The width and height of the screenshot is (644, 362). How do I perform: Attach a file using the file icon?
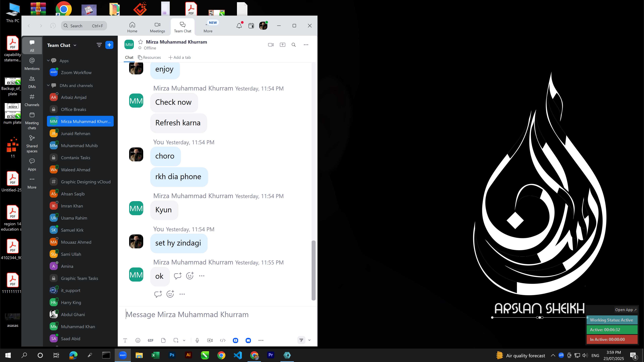tap(163, 340)
